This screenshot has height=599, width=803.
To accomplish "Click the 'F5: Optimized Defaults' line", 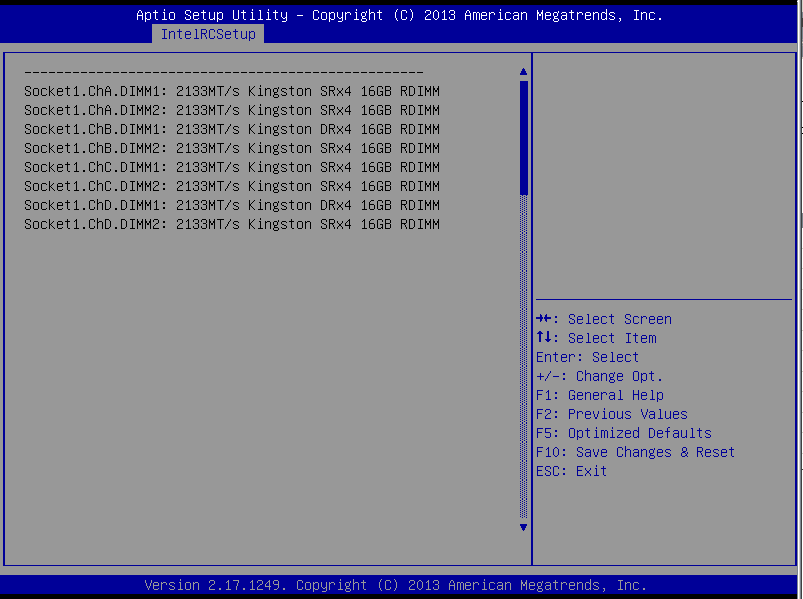I will [x=624, y=433].
